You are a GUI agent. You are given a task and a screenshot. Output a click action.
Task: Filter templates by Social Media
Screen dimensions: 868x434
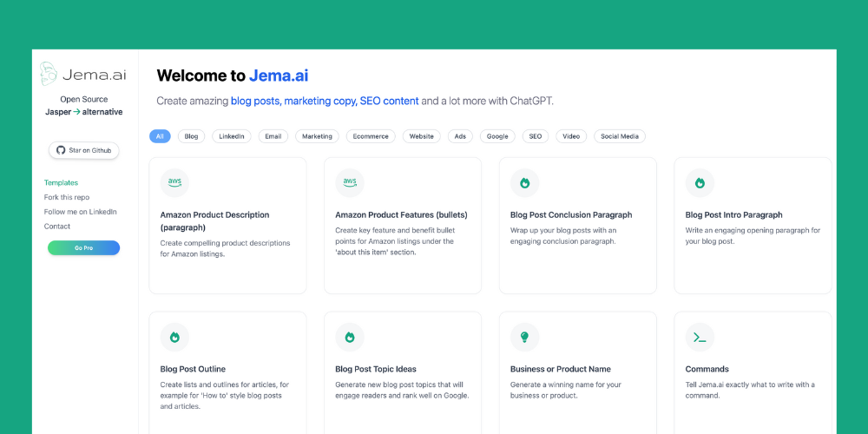[620, 136]
